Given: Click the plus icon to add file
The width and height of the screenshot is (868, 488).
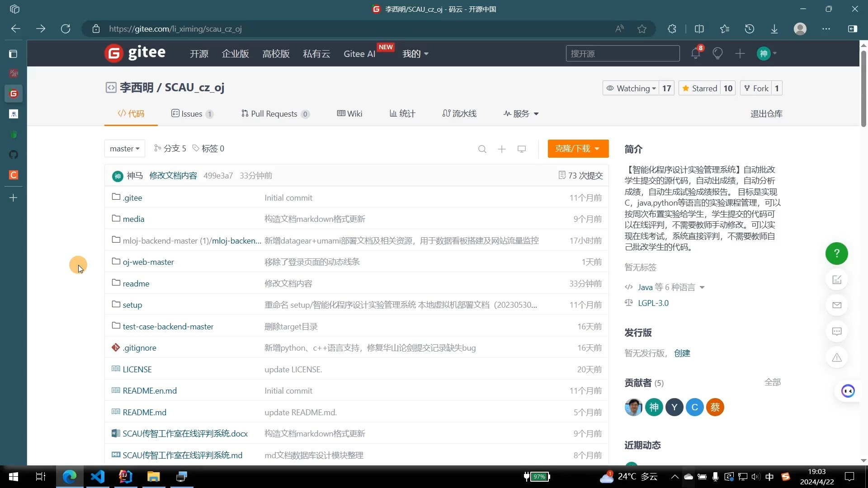Looking at the screenshot, I should [502, 149].
